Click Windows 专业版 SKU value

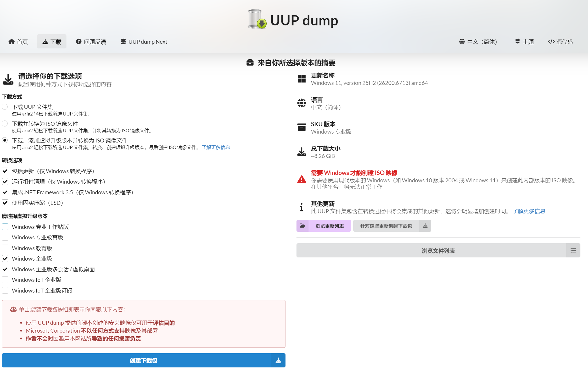331,131
